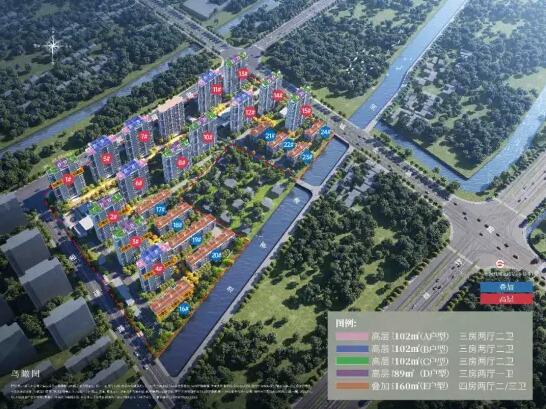Select the blue 24# villa marker

tap(326, 132)
